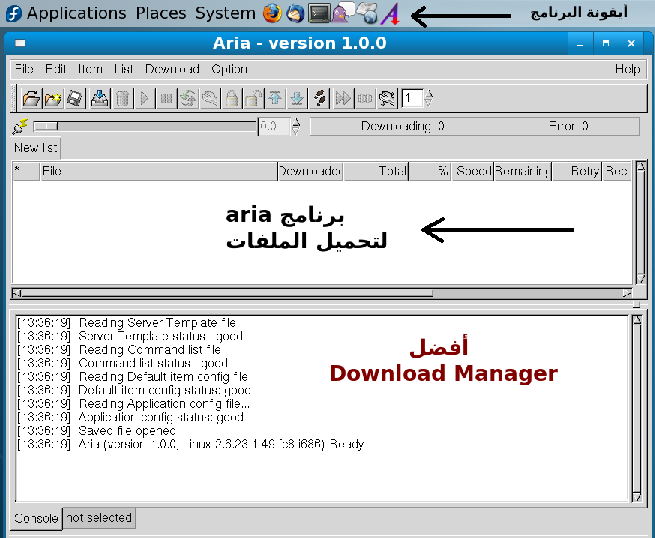Click the speed limit plug lightning icon

[20, 126]
